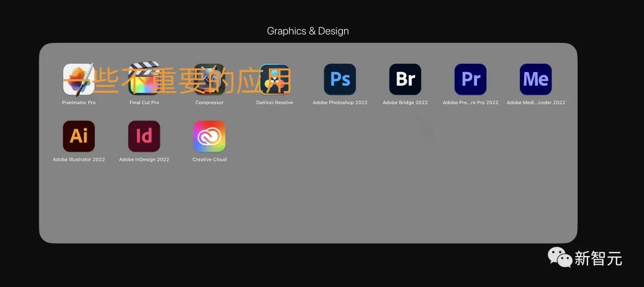Click the 'Adobe Bridge 2022' text label
Screen dimensions: 644x287
tap(405, 102)
